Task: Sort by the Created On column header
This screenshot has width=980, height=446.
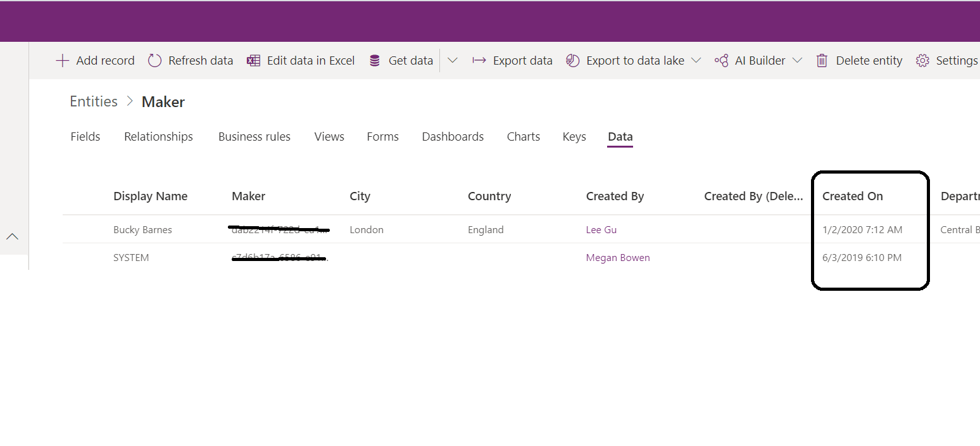Action: tap(852, 196)
